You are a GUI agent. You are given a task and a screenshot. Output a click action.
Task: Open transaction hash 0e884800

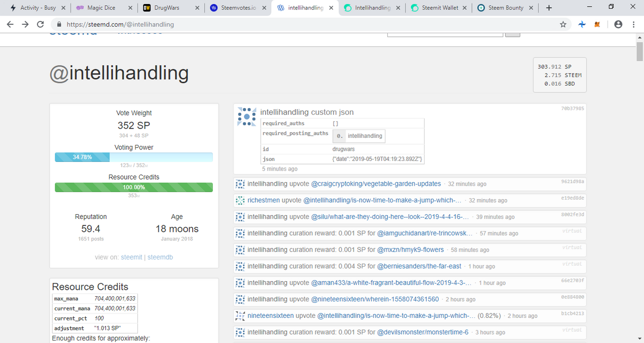pyautogui.click(x=573, y=297)
